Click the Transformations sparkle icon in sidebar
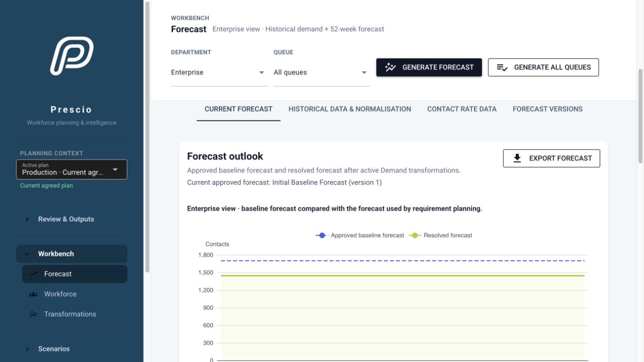The height and width of the screenshot is (362, 644). [33, 314]
